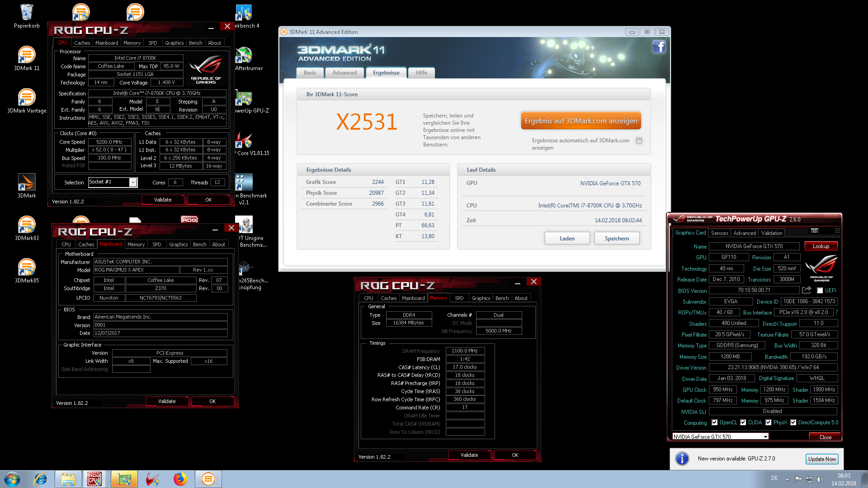
Task: Click the Bus Interface question mark icon
Action: tap(837, 312)
